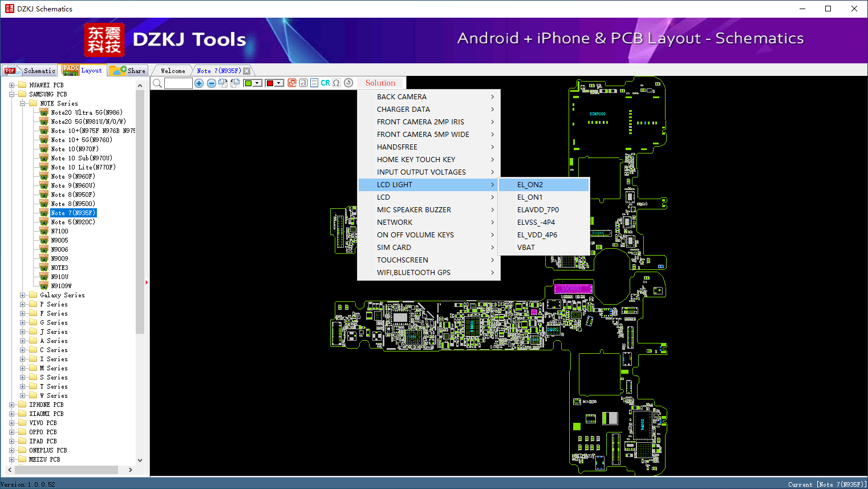Image resolution: width=868 pixels, height=489 pixels.
Task: Click the PADS icon beside Note20 Ultra 5G(N986)
Action: pos(44,112)
